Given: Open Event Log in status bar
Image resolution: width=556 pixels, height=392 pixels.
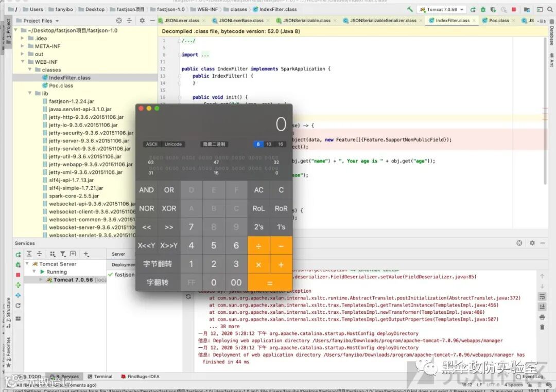Looking at the screenshot, I should [x=530, y=377].
